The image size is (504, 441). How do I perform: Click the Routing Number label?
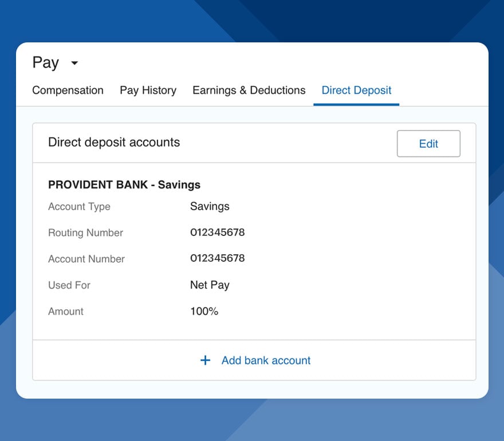tap(85, 233)
